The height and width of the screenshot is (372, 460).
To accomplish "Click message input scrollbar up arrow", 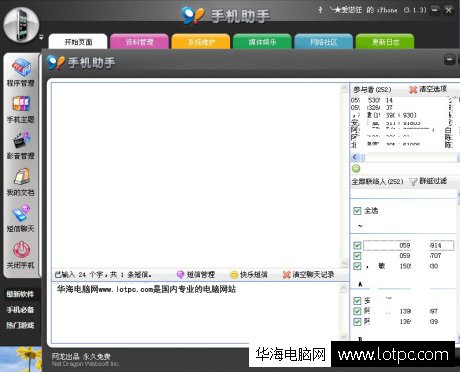I will (x=344, y=288).
